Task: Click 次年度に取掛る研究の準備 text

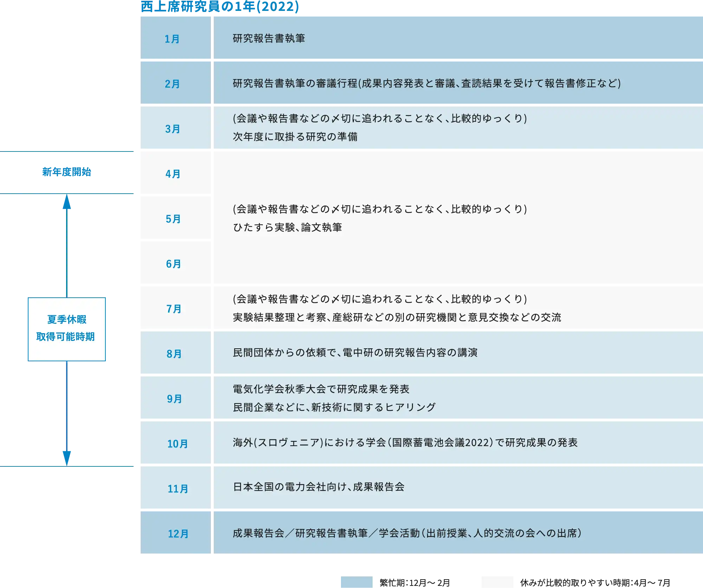Action: pos(295,137)
